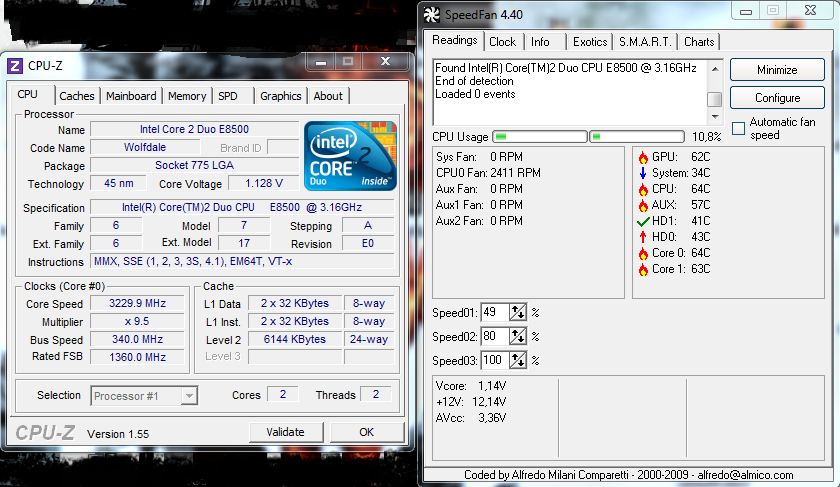Click the flame icon beside CPU 64C
840x487 pixels.
[643, 190]
